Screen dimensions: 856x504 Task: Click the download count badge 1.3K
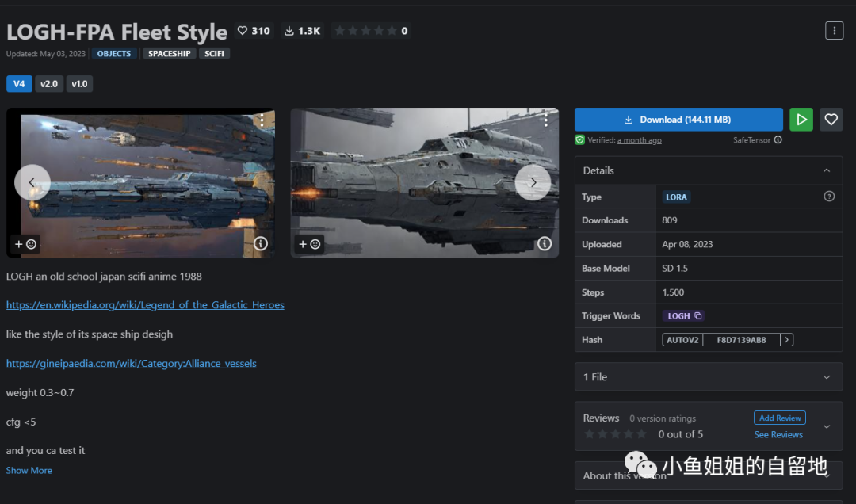tap(303, 31)
